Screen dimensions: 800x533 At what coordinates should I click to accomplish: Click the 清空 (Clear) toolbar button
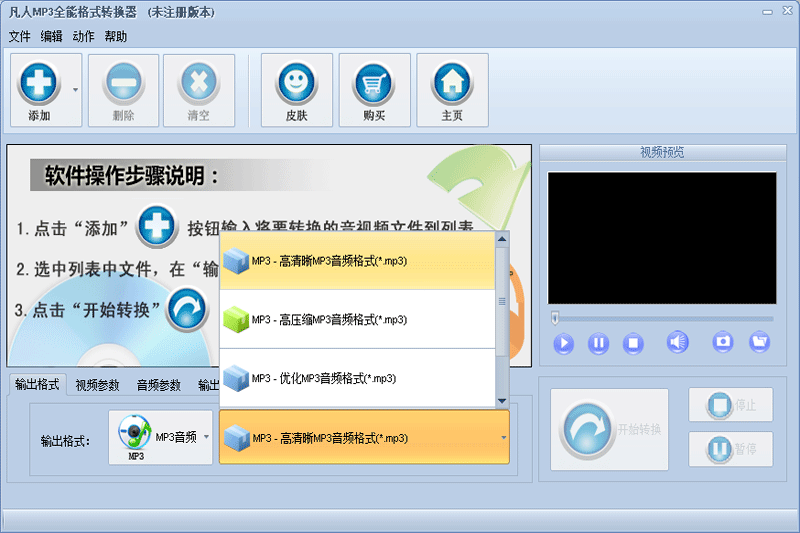pyautogui.click(x=198, y=90)
